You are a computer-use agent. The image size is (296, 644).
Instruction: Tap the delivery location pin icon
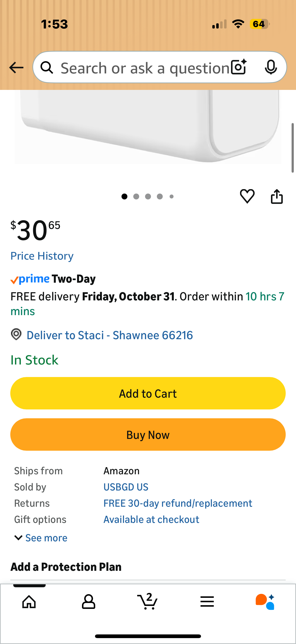click(16, 335)
